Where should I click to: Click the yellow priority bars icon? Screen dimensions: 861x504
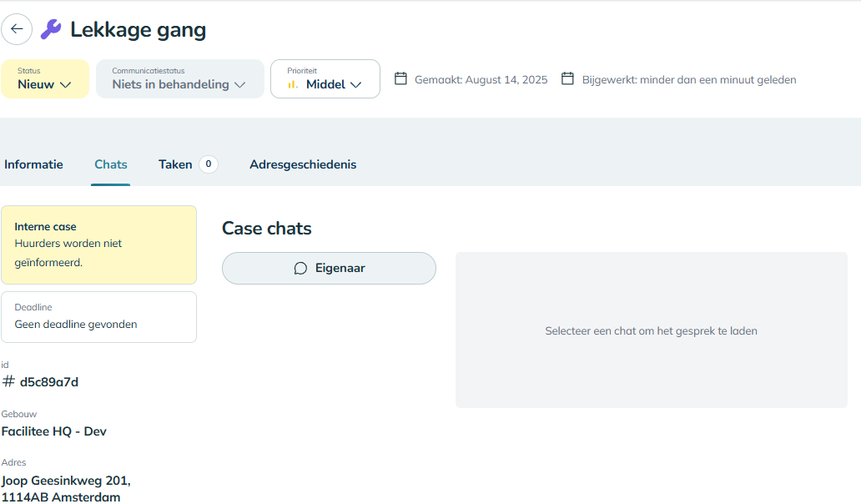pos(293,84)
